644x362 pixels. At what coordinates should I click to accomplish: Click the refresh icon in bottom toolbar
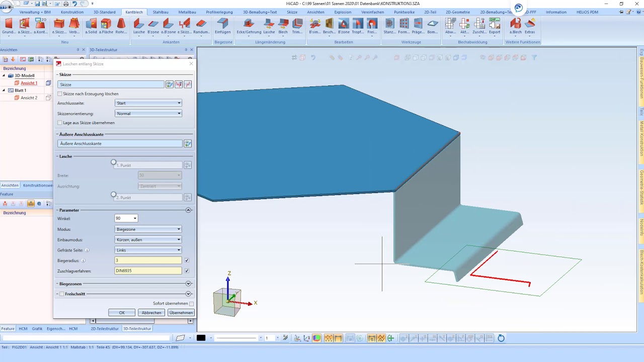tap(501, 338)
